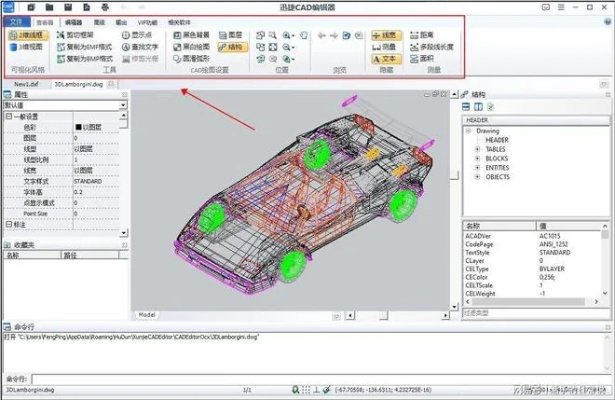
Task: Click the 测量 button in 隐藏 group
Action: pyautogui.click(x=385, y=47)
